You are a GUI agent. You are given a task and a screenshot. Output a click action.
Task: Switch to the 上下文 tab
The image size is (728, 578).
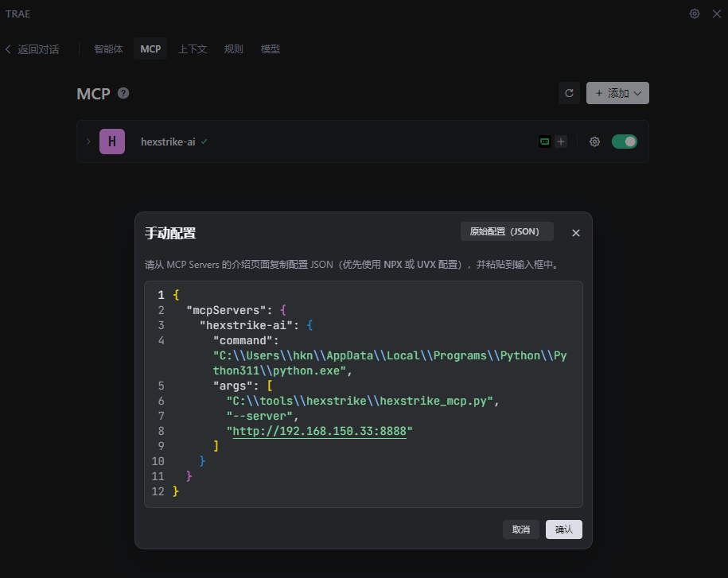[193, 49]
